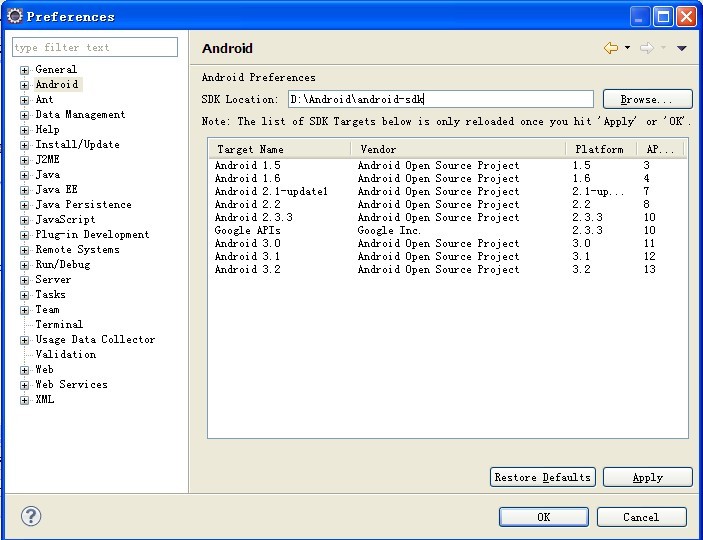Click the back navigation arrow icon
The image size is (703, 540).
pyautogui.click(x=611, y=48)
